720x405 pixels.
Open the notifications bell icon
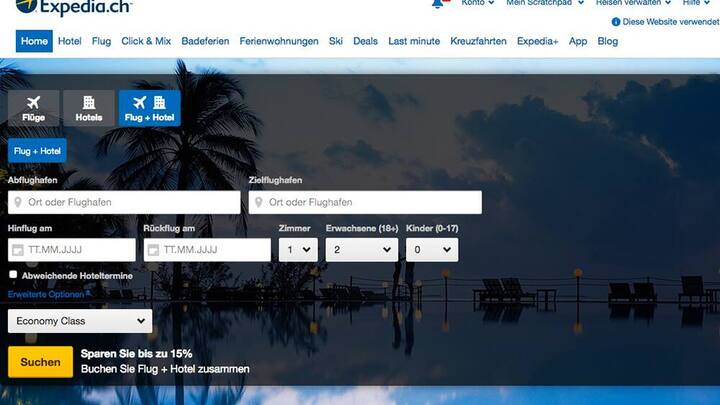437,4
